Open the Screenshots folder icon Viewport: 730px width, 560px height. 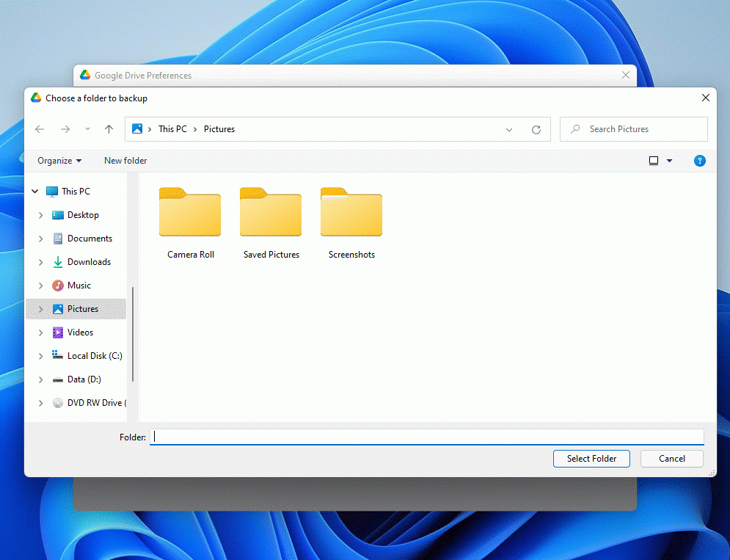tap(351, 214)
